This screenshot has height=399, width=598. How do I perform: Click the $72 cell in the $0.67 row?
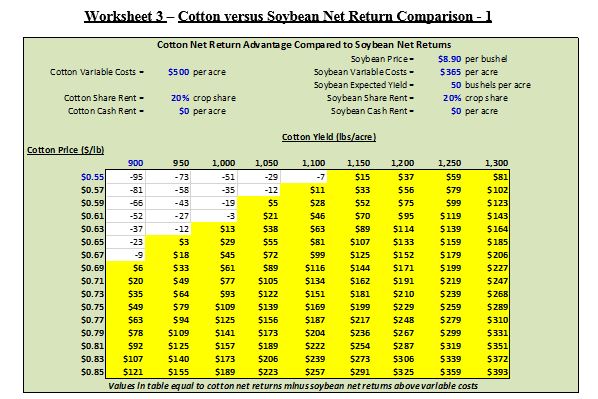pyautogui.click(x=270, y=255)
